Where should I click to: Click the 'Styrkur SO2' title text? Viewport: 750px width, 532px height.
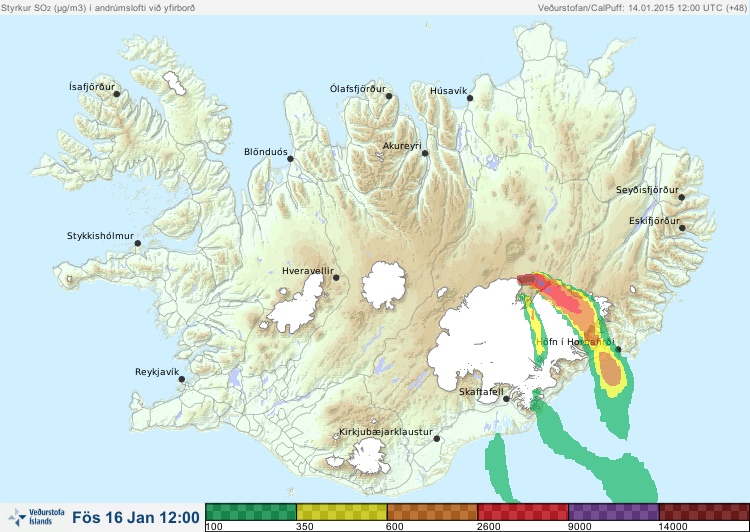pyautogui.click(x=98, y=8)
